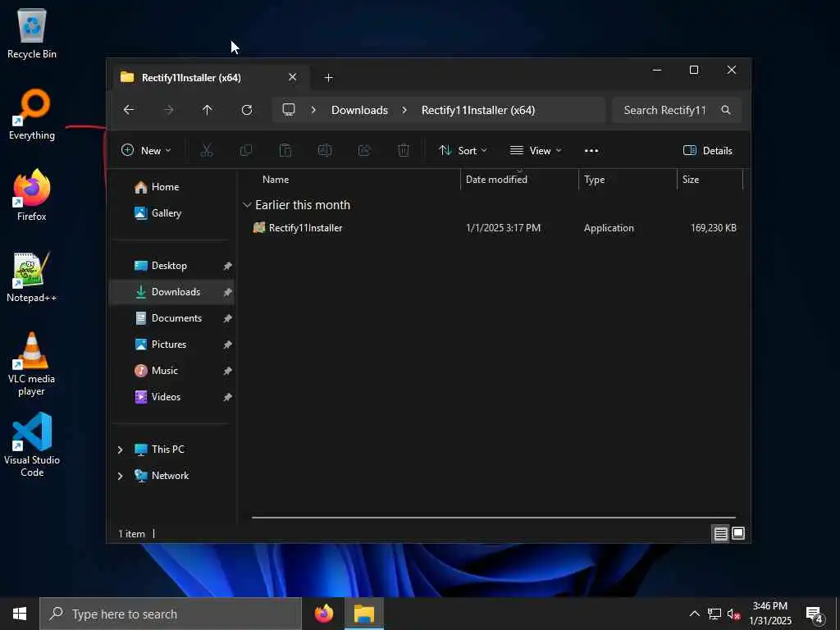
Task: Click chevron after Downloads in address bar
Action: pyautogui.click(x=404, y=110)
